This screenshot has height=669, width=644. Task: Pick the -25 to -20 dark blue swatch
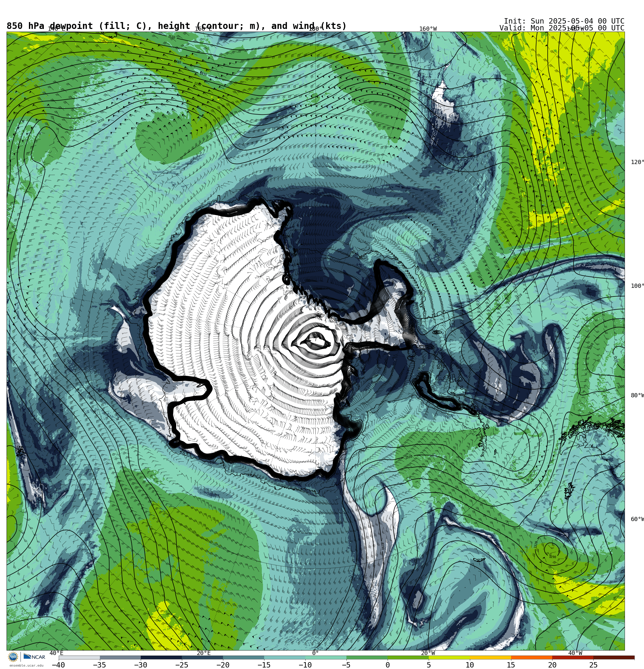(202, 657)
